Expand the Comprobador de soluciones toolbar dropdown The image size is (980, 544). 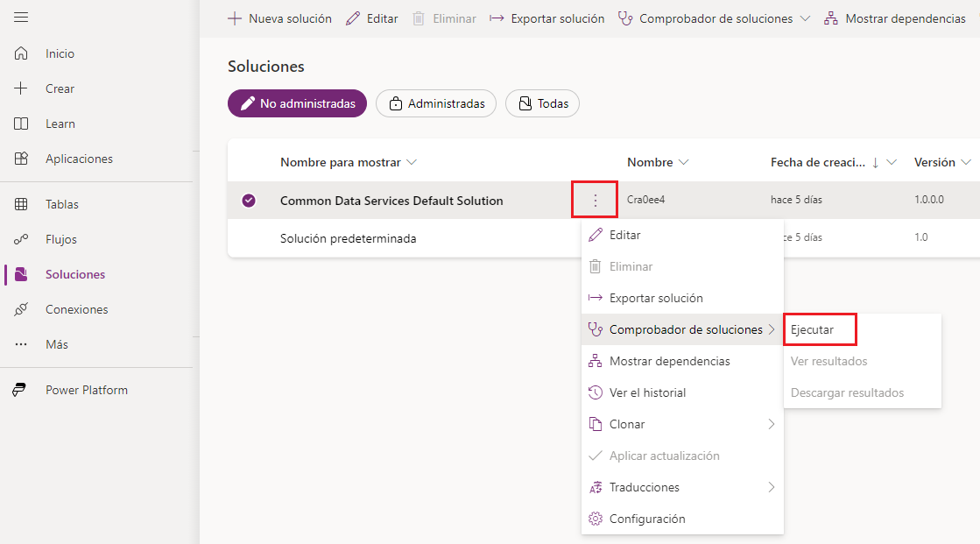pos(805,18)
